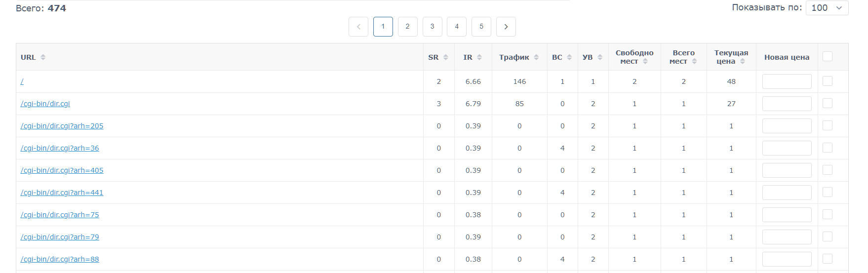This screenshot has height=273, width=868.
Task: Open link /cgi-bin/dir.cgi?arh=36
Action: pyautogui.click(x=60, y=148)
